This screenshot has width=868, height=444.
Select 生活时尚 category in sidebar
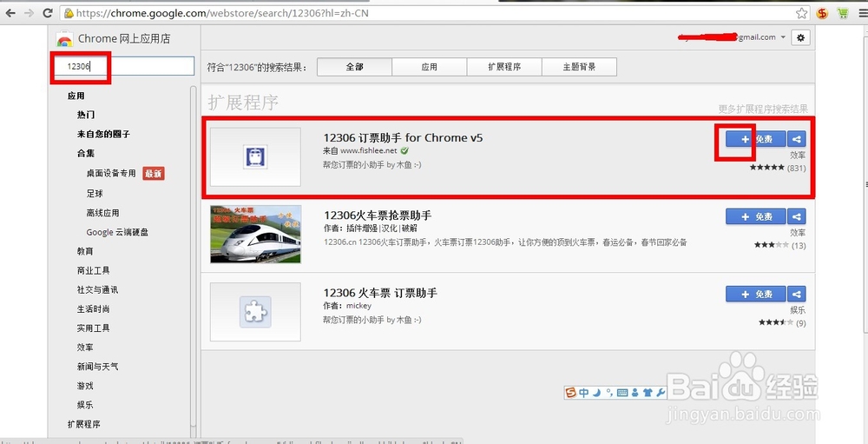pos(93,308)
